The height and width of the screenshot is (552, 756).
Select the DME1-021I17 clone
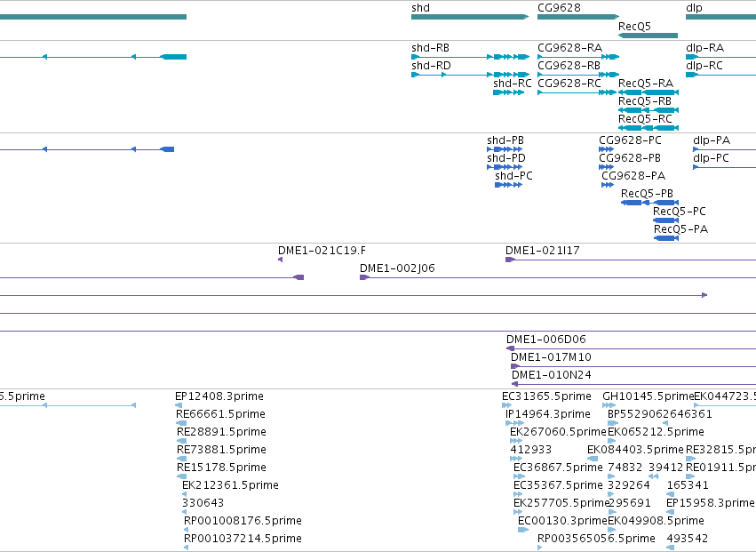[543, 251]
